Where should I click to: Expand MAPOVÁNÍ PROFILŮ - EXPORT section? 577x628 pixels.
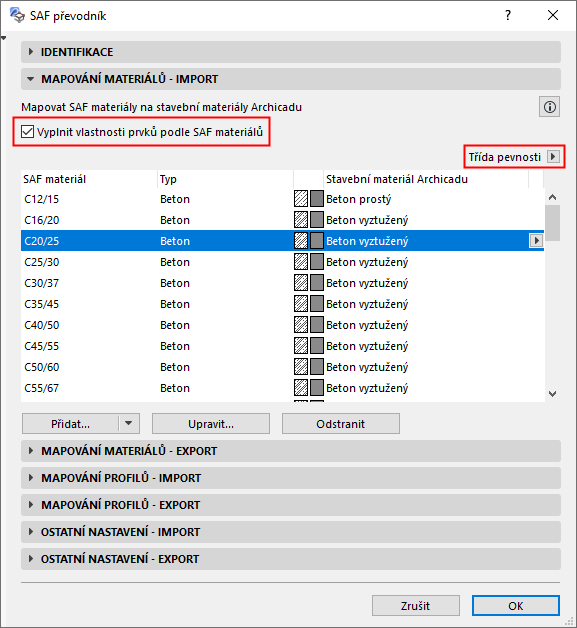(291, 505)
